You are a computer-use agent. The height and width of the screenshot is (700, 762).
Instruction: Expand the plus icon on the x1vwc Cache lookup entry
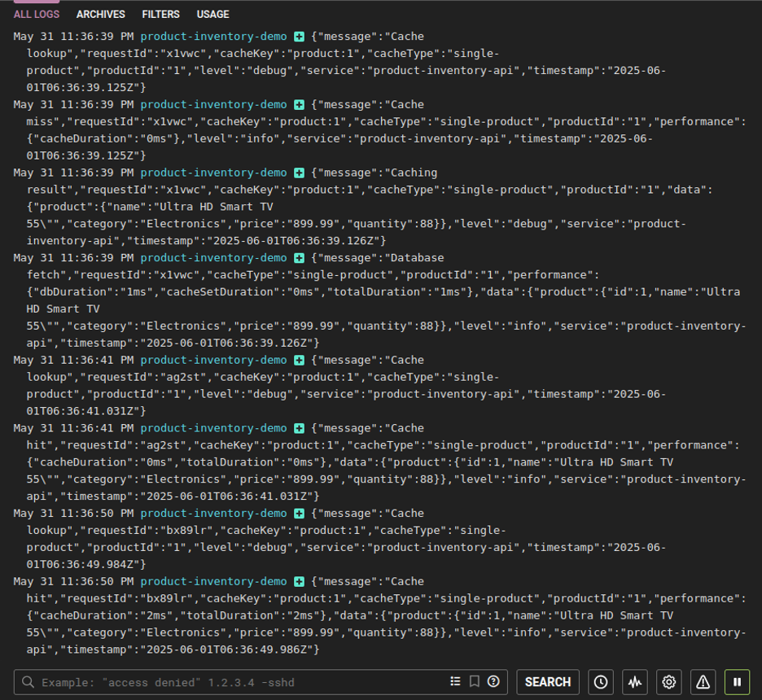point(300,37)
